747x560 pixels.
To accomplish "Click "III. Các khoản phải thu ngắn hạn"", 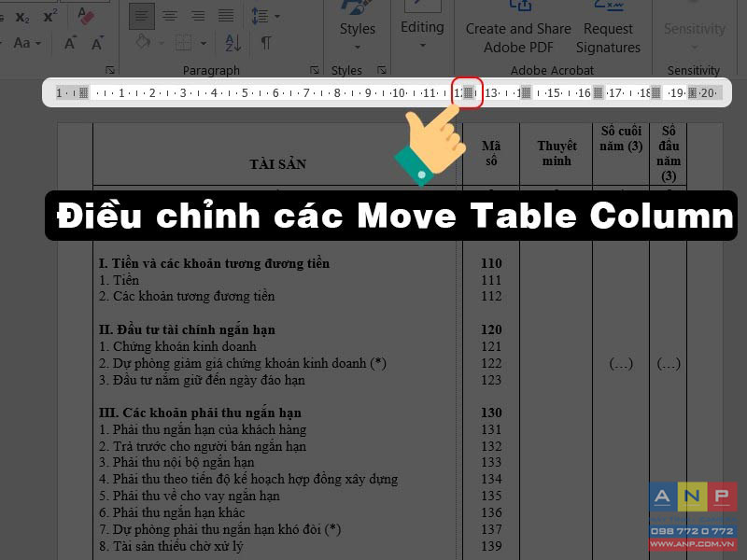I will [x=200, y=413].
